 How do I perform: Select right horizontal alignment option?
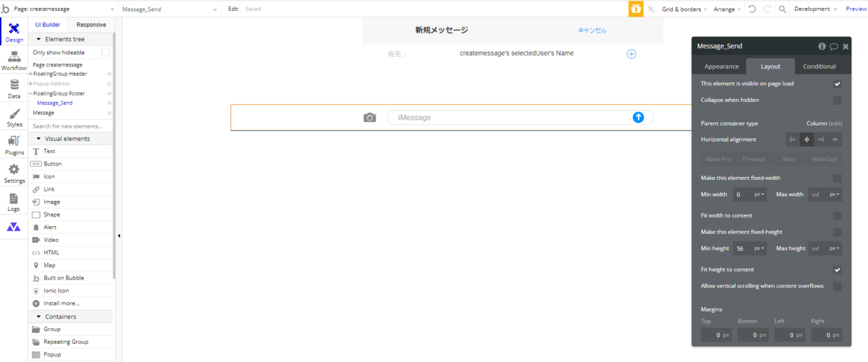point(821,139)
